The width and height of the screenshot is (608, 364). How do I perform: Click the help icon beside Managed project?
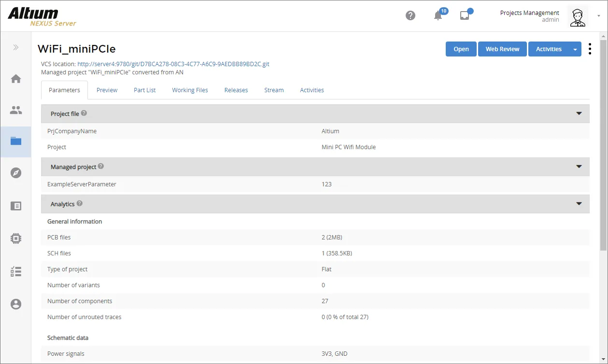[x=101, y=166]
